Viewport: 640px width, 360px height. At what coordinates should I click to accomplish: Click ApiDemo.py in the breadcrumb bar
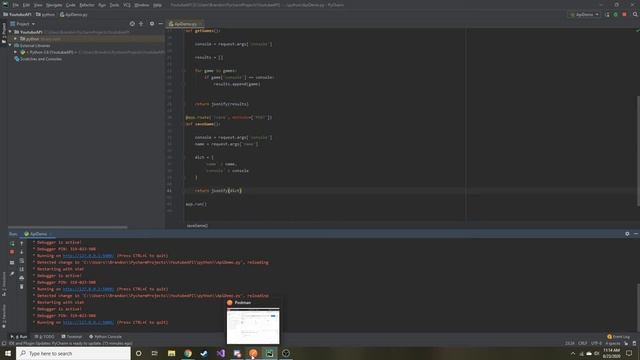pos(74,14)
